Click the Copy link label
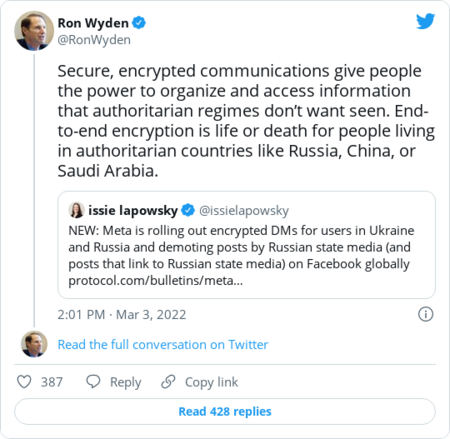This screenshot has height=439, width=450. pos(212,382)
